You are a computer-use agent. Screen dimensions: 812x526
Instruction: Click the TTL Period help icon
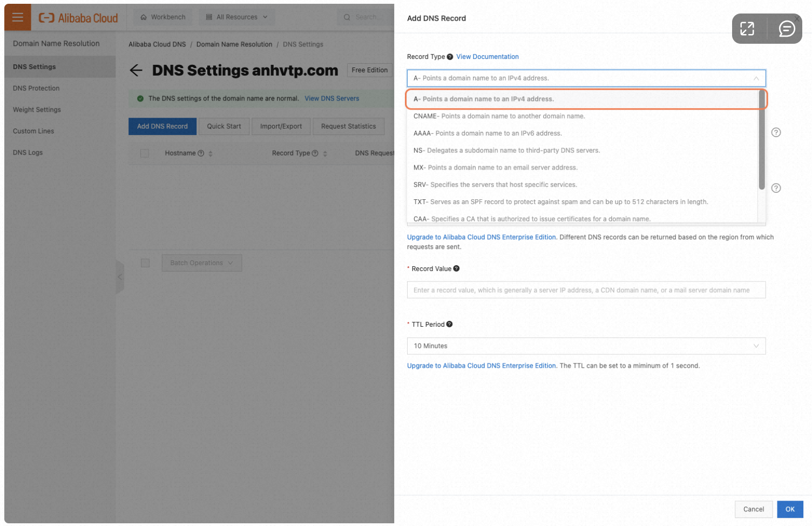click(x=449, y=324)
